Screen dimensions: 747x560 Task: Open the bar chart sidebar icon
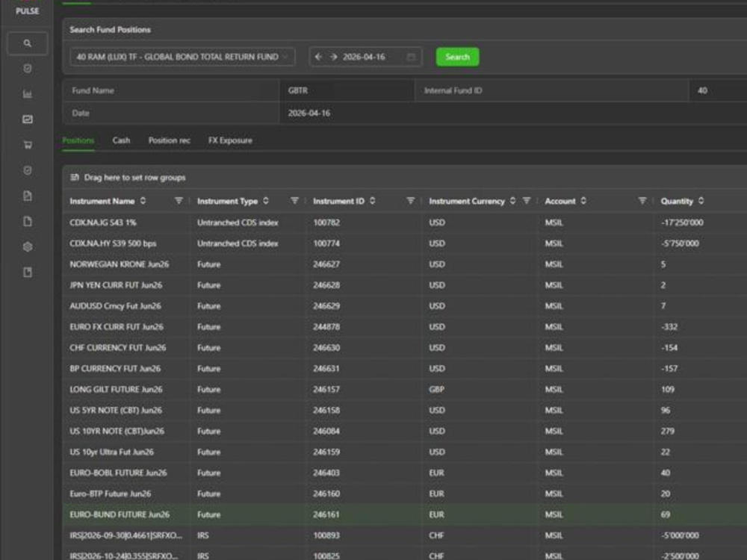(27, 94)
